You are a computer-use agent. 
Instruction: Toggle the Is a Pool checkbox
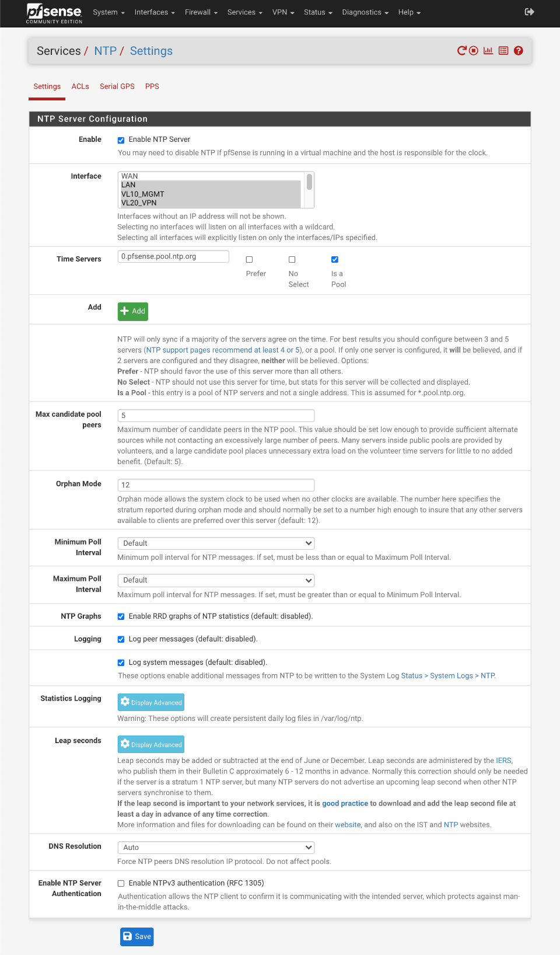[x=335, y=260]
